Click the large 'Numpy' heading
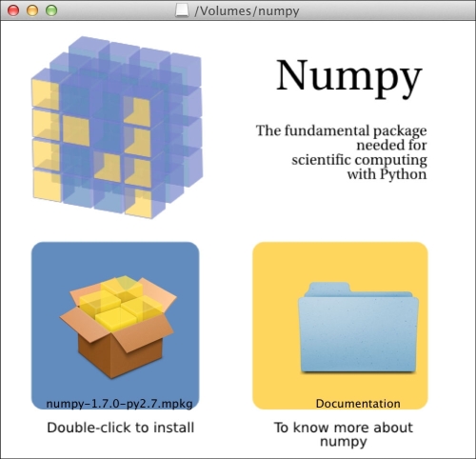The image size is (476, 459). tap(349, 78)
